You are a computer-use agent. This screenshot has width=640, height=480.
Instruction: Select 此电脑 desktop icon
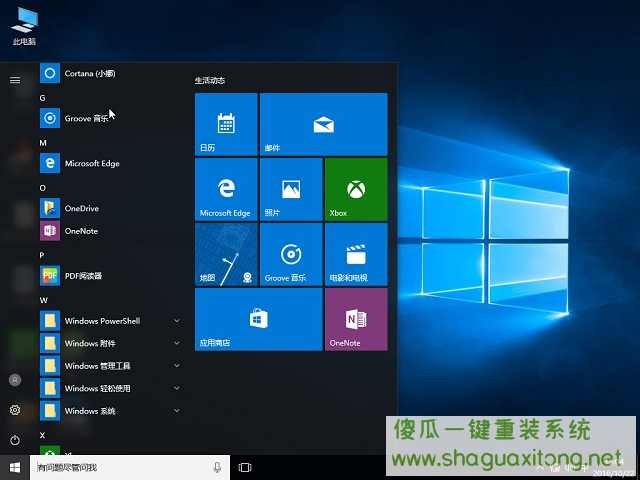(x=24, y=25)
